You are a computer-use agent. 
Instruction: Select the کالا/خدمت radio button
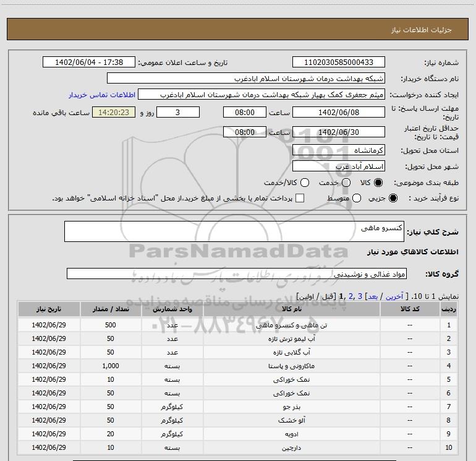point(305,183)
